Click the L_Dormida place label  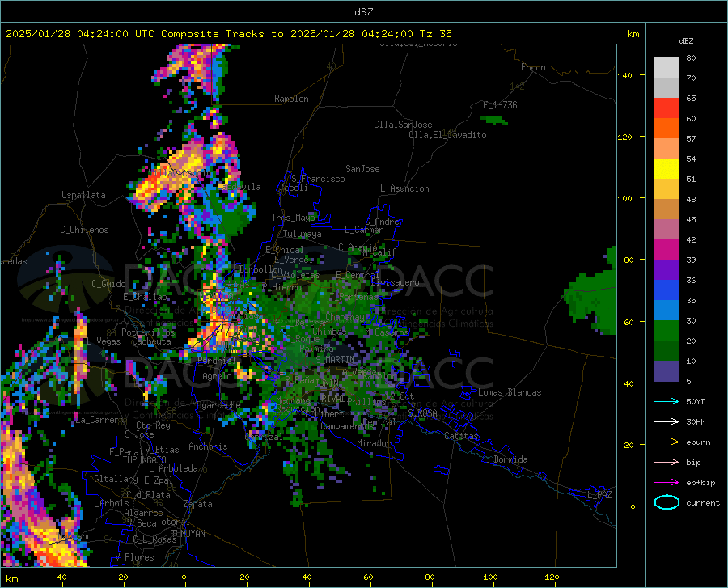505,459
